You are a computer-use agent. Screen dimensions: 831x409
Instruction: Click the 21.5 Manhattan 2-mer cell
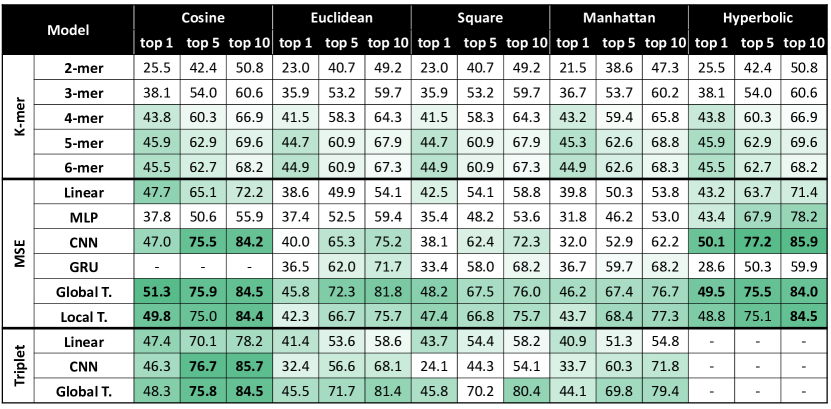[572, 68]
